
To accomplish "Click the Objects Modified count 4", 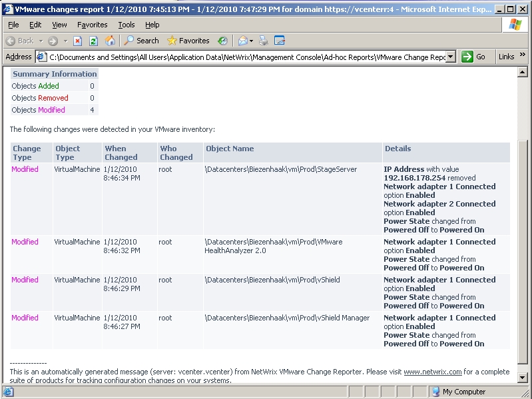I will pyautogui.click(x=93, y=110).
